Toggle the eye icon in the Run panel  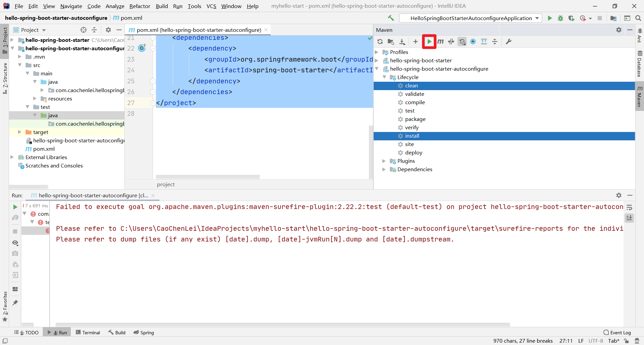(15, 243)
